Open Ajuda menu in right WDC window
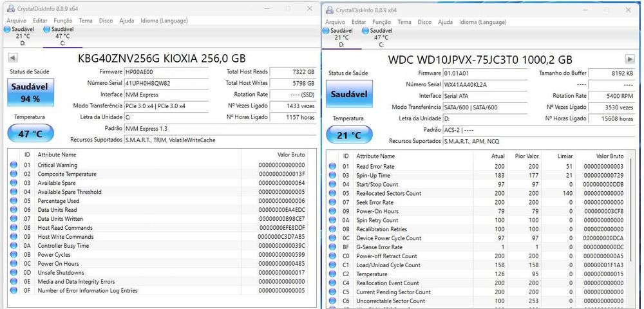 (445, 22)
